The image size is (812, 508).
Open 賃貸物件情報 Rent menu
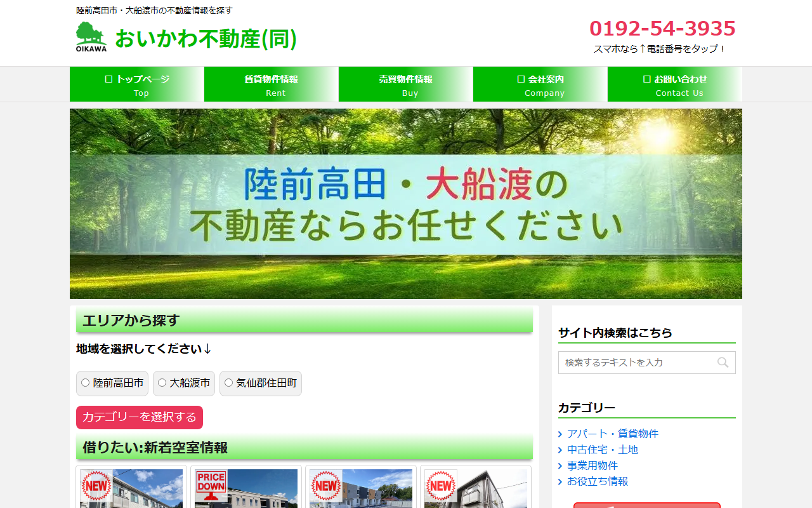[272, 84]
